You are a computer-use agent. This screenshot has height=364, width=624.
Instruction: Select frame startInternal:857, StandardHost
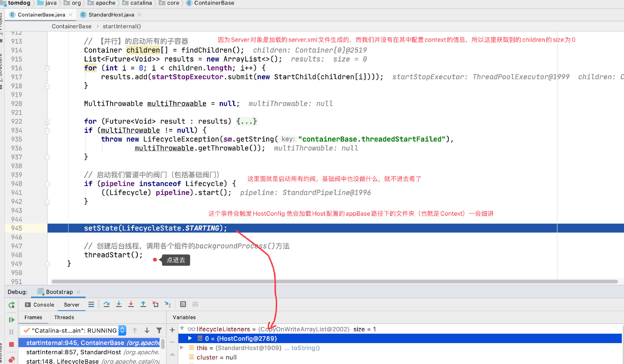(89, 352)
